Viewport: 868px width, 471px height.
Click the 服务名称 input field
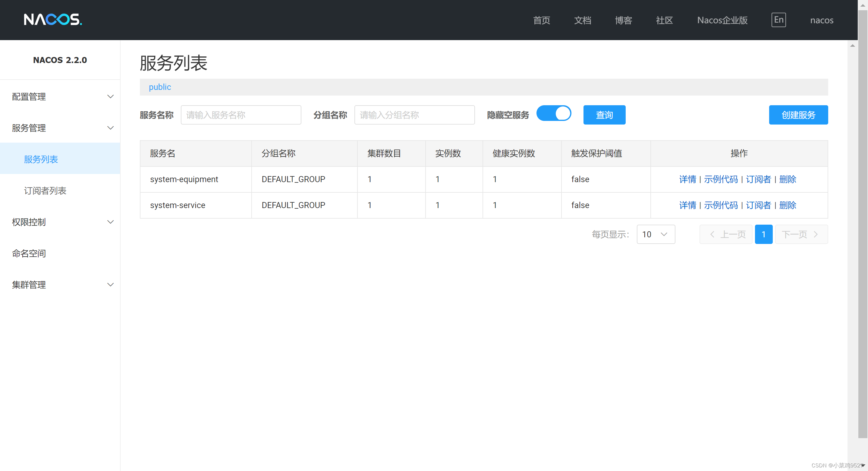(241, 115)
